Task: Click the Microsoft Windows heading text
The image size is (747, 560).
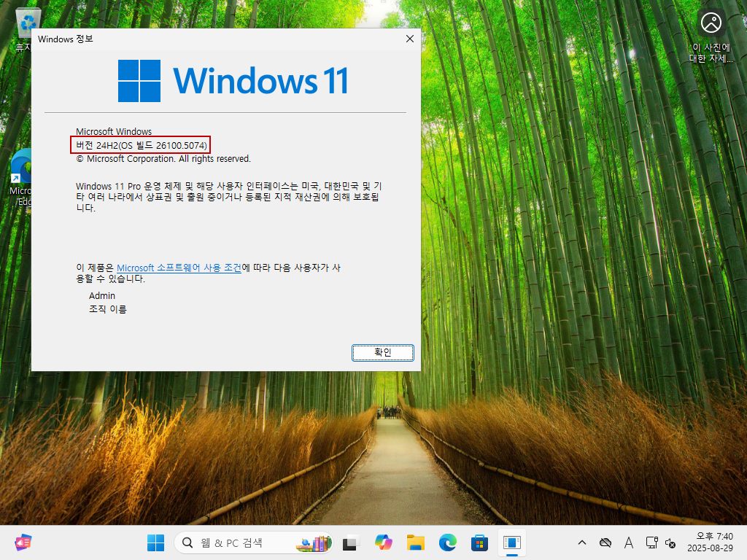Action: pos(114,131)
